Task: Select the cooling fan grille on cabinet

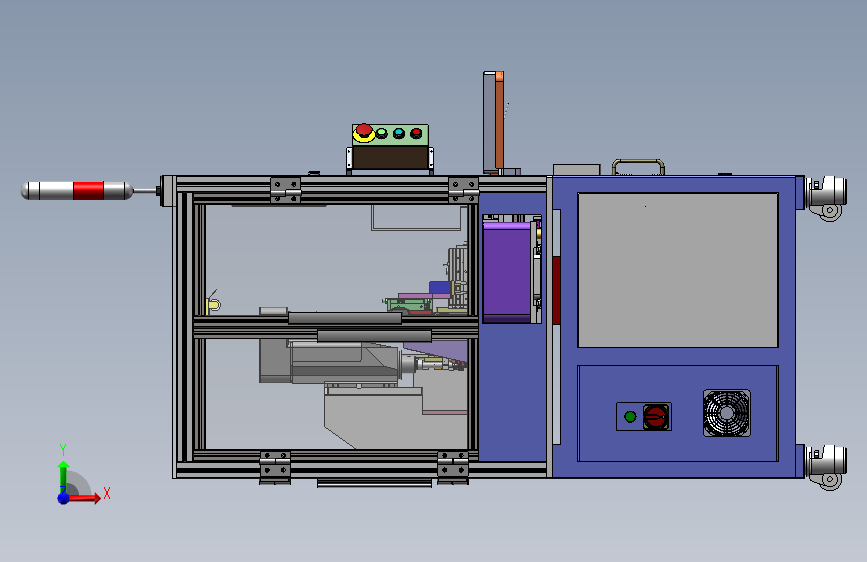Action: (x=727, y=413)
